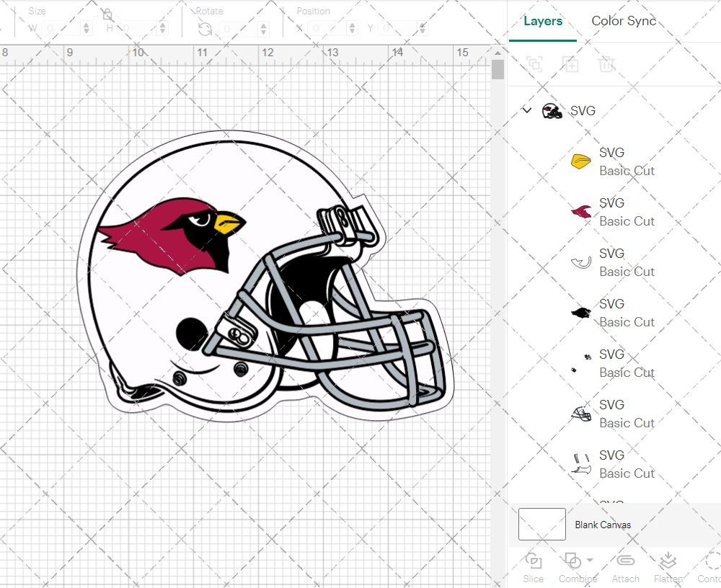
Task: Click the red cardinal logo on canvas
Action: click(173, 236)
